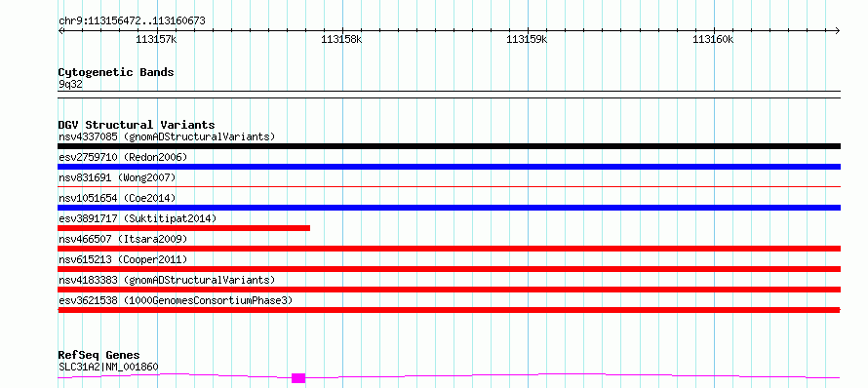Screen dimensions: 868x388
Task: Click the 113158k ruler tick
Action: (x=341, y=39)
